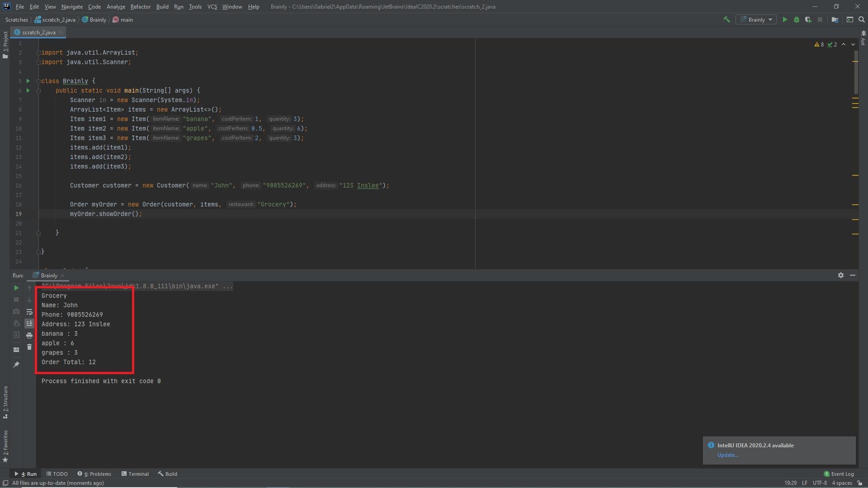
Task: Toggle soft-wrap in Run console
Action: (29, 312)
